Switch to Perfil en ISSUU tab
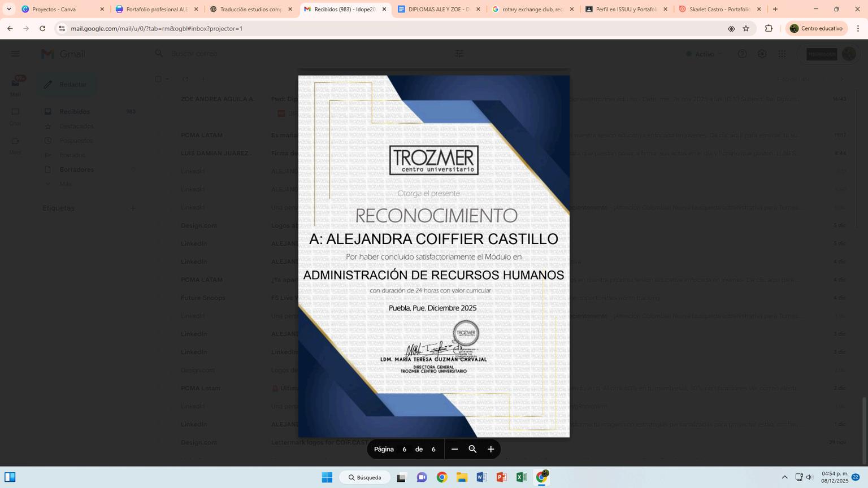The image size is (868, 488). [627, 9]
